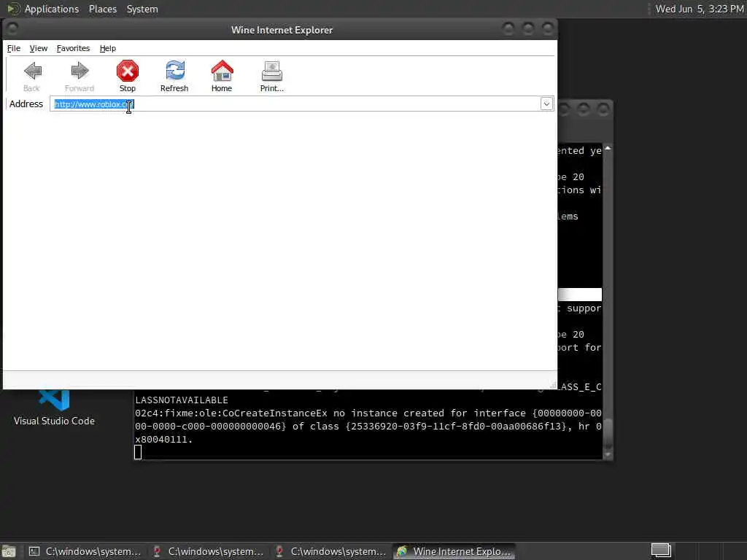The image size is (747, 560).
Task: Activate Wine Internet Explorer taskbar button
Action: [x=454, y=551]
